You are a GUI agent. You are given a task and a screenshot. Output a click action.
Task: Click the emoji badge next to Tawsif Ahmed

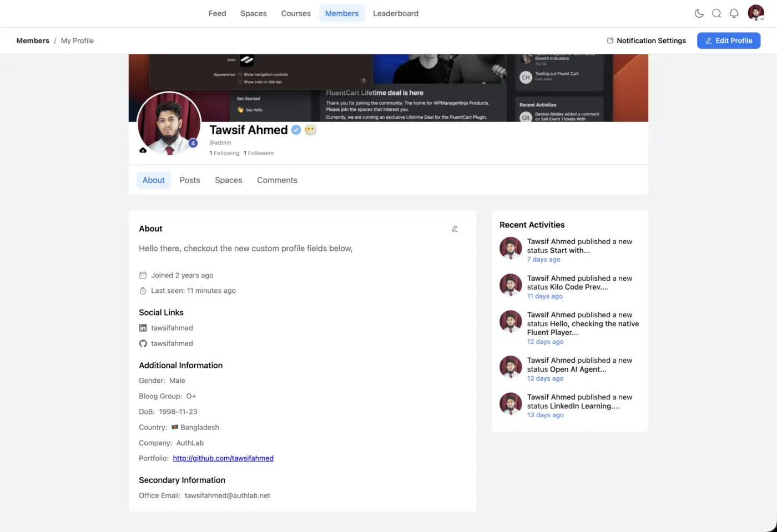310,130
